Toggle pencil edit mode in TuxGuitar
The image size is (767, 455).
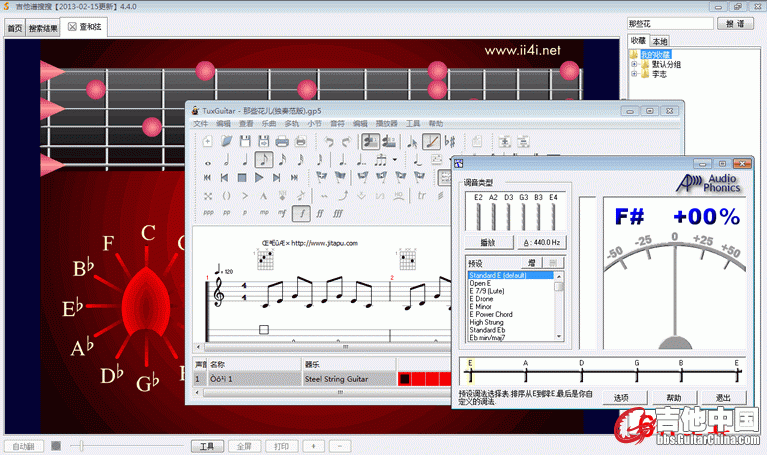pos(431,142)
